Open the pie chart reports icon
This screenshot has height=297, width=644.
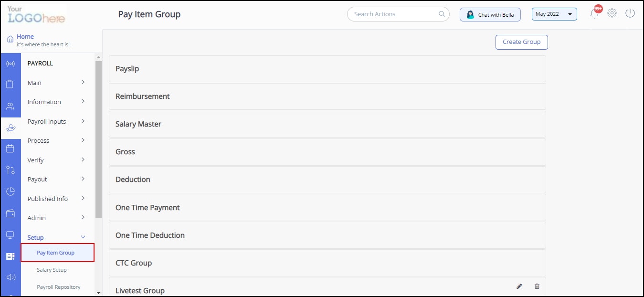(x=11, y=191)
